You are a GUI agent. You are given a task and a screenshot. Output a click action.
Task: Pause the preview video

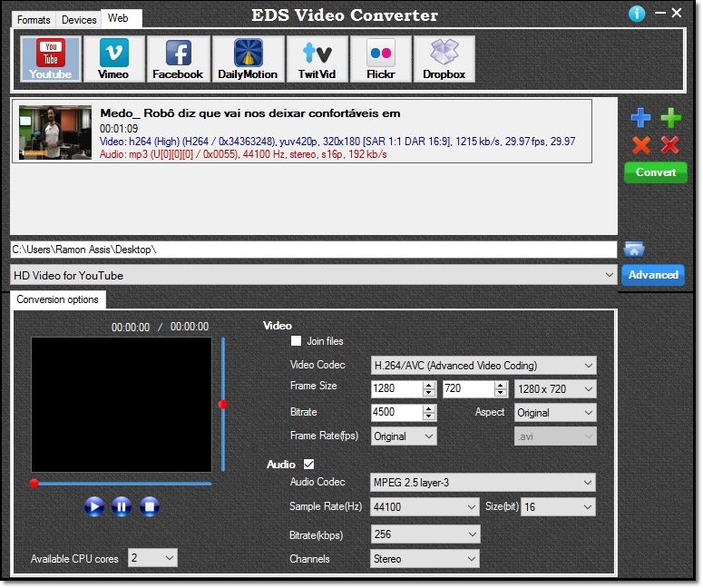pos(122,507)
